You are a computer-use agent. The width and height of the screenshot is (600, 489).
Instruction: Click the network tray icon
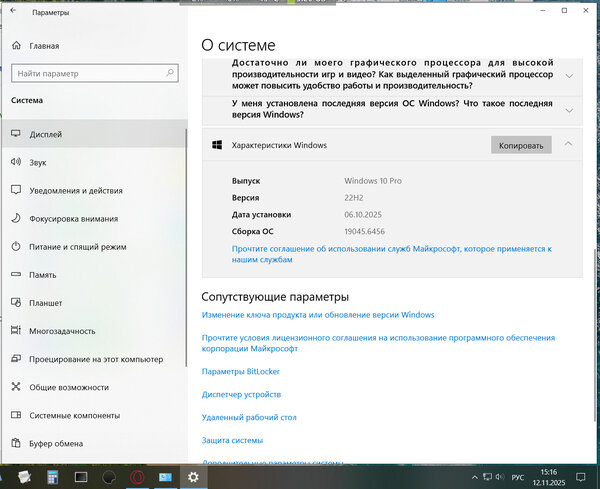point(488,477)
